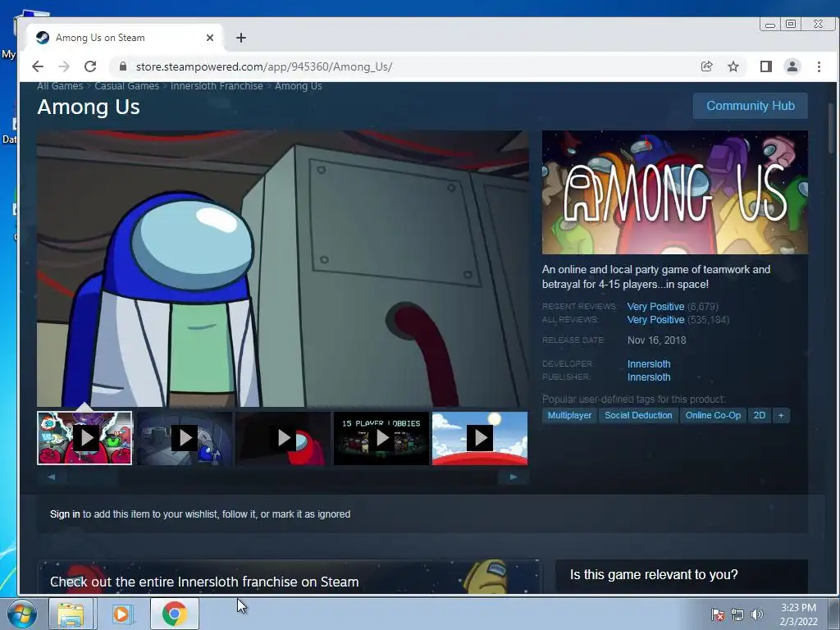
Task: Open the Chrome profile avatar
Action: tap(792, 66)
